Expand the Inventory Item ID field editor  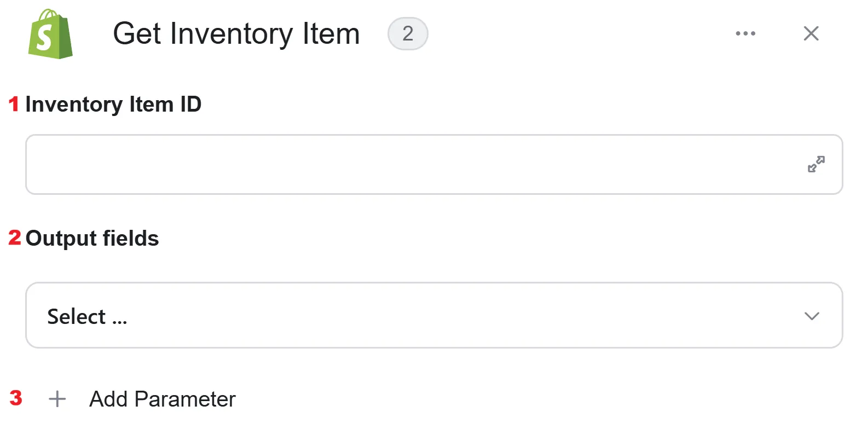coord(816,164)
